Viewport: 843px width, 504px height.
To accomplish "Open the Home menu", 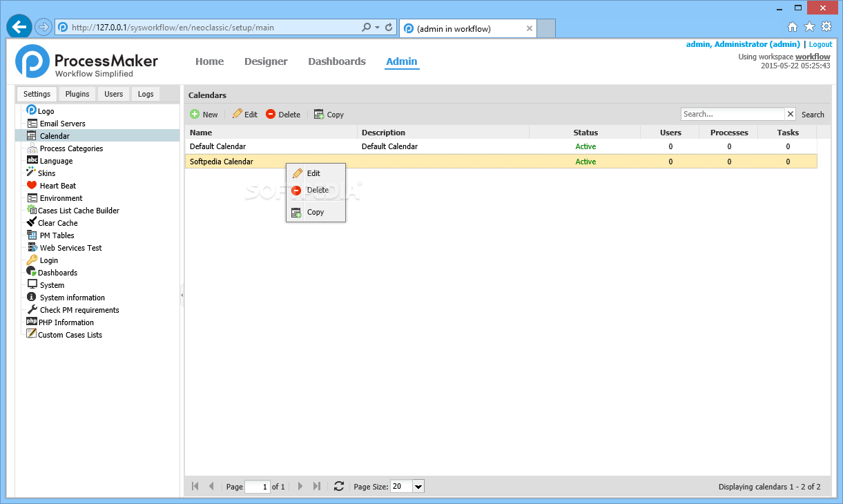I will [x=209, y=61].
